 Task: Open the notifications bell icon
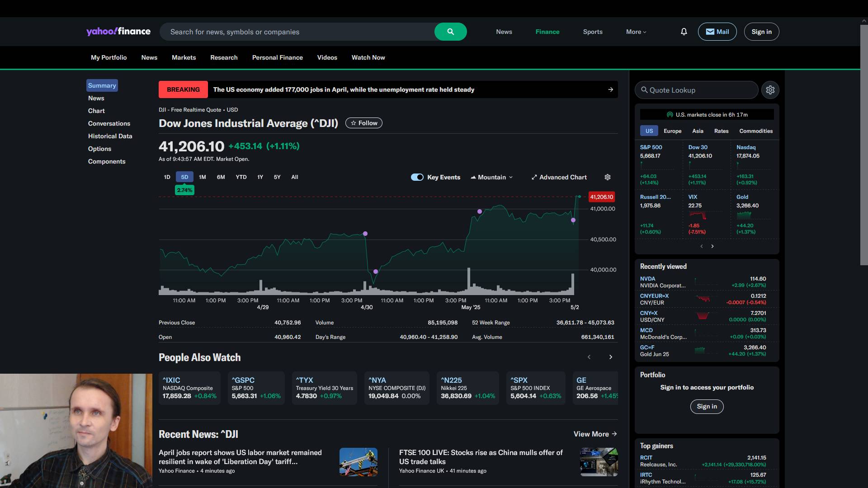point(684,32)
